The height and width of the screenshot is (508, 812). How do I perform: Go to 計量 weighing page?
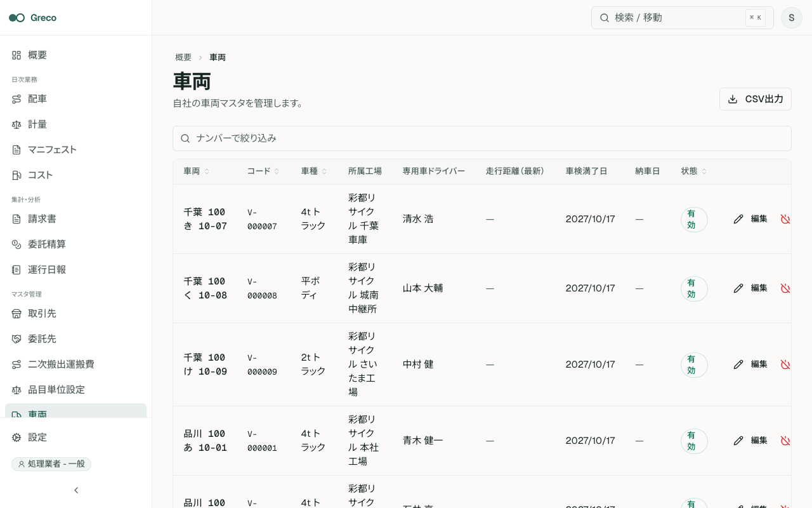(x=75, y=124)
